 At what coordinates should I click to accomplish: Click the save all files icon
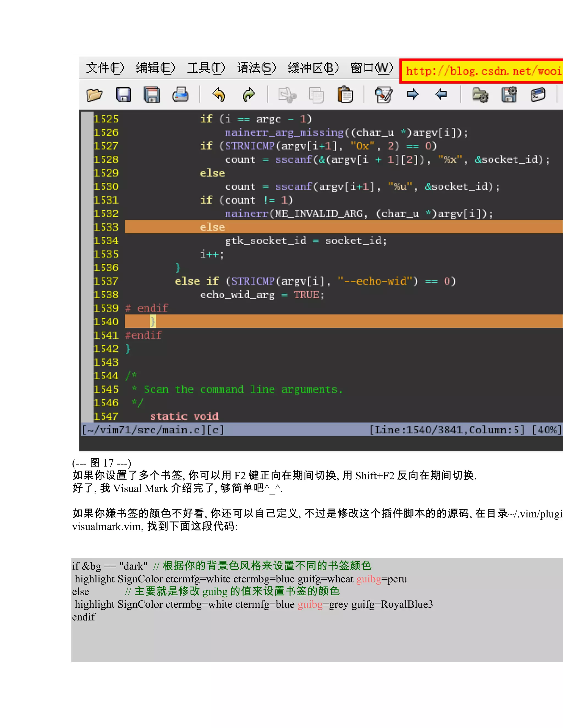point(152,95)
